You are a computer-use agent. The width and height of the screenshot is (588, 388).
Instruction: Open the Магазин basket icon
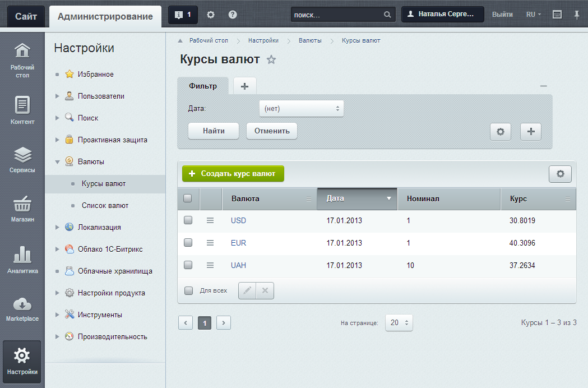pyautogui.click(x=22, y=206)
